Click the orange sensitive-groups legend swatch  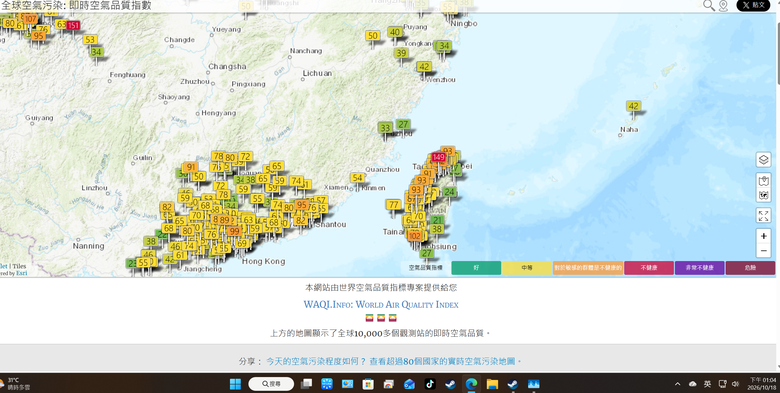pyautogui.click(x=588, y=268)
